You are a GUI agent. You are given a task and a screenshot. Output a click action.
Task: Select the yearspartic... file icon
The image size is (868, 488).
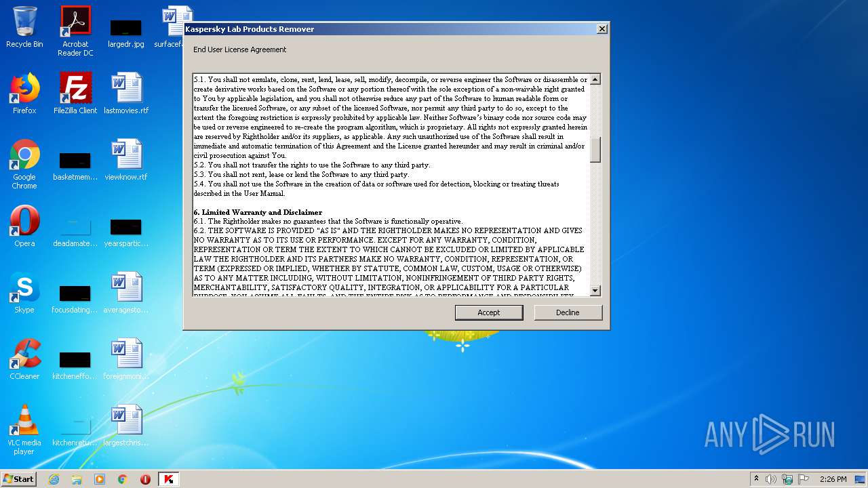pyautogui.click(x=126, y=232)
